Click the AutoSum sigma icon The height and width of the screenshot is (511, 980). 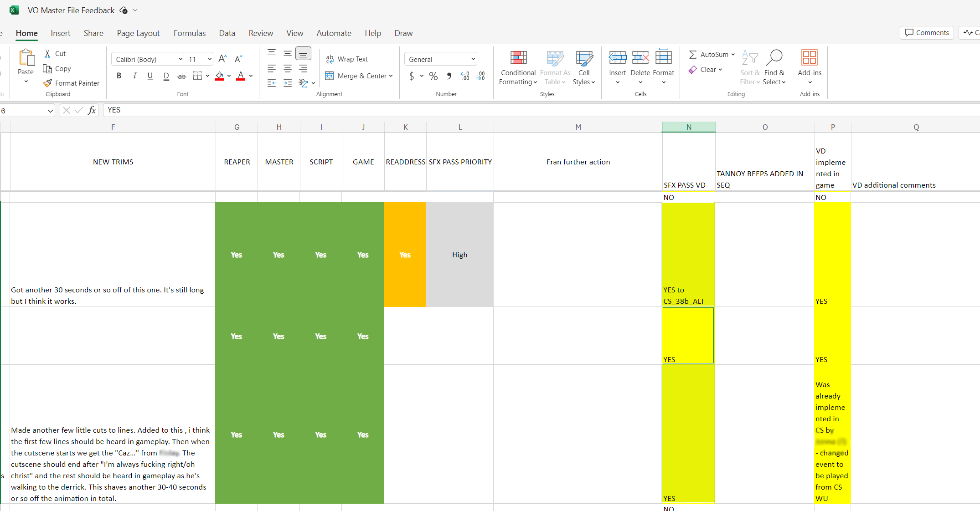692,54
